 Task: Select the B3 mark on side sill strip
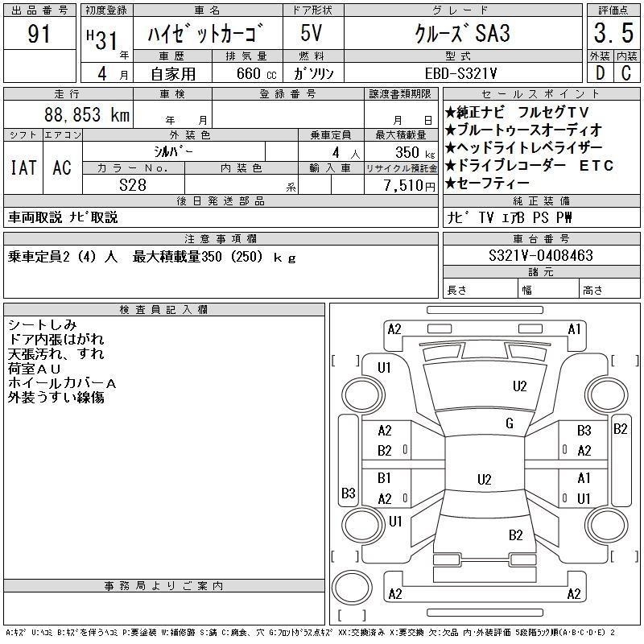point(349,493)
